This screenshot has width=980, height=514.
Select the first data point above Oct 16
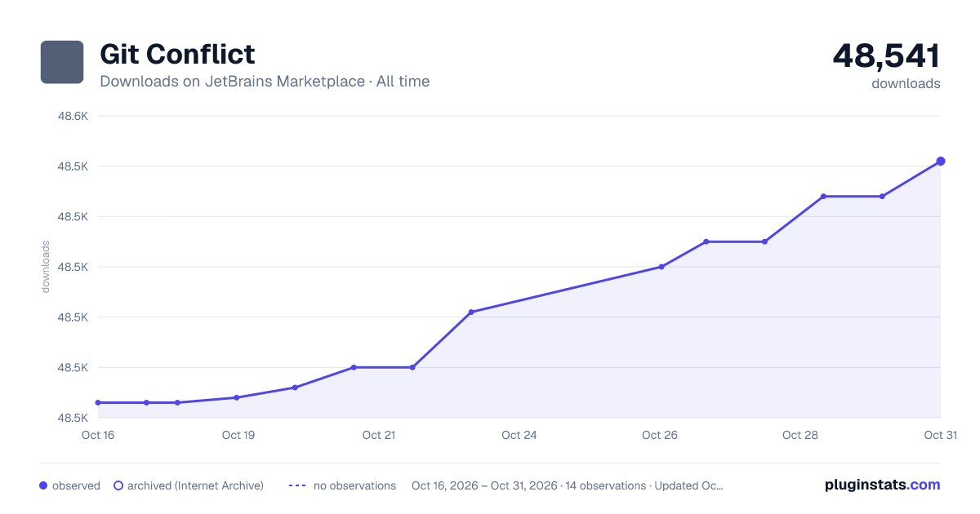click(98, 402)
